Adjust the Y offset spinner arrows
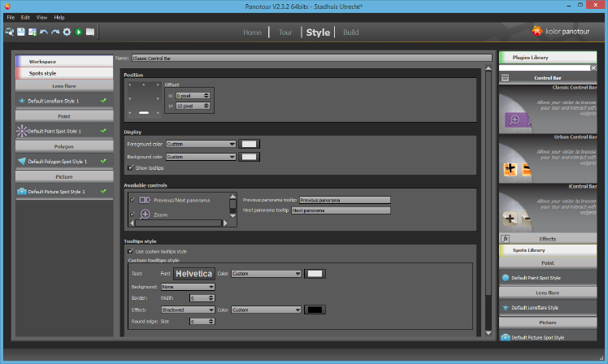 coord(206,106)
